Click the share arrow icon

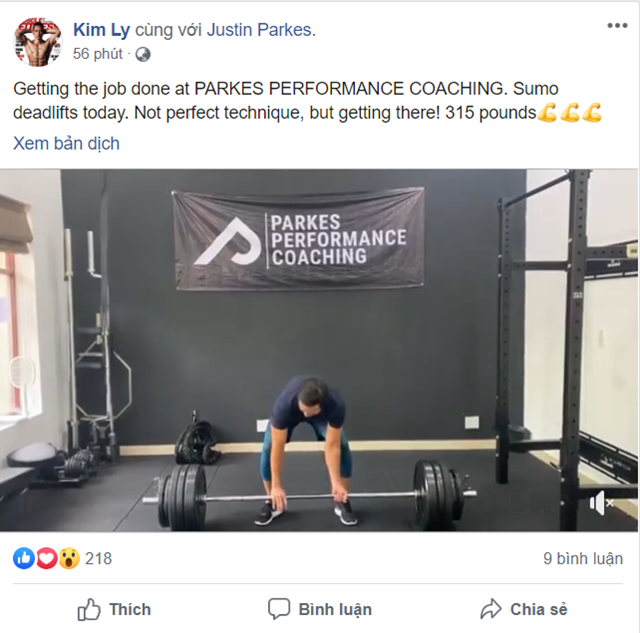[x=491, y=609]
